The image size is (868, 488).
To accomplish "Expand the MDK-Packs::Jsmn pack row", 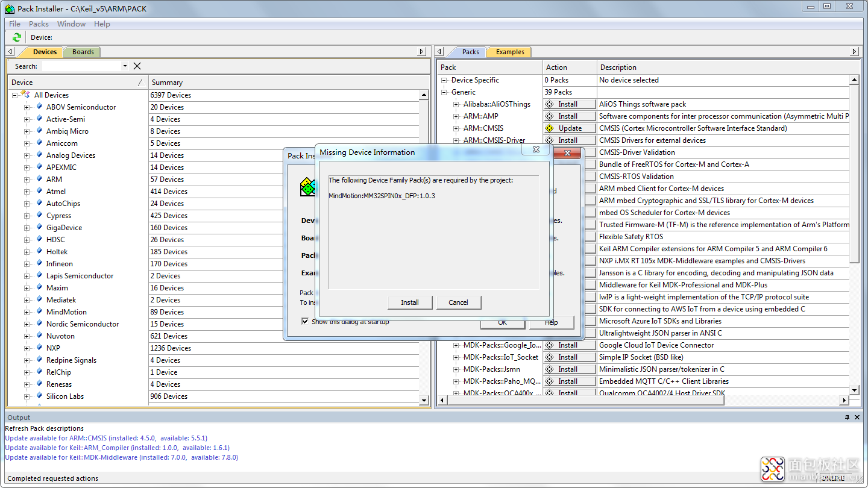I will pyautogui.click(x=456, y=369).
